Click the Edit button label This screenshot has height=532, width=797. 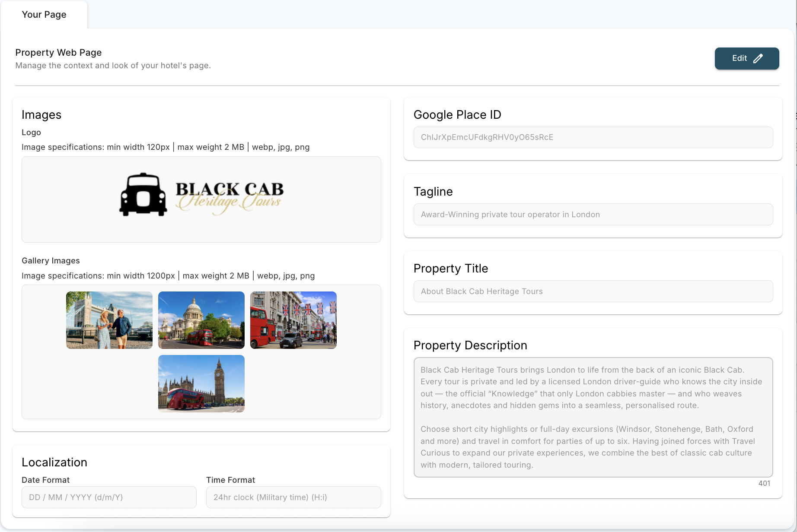coord(739,58)
